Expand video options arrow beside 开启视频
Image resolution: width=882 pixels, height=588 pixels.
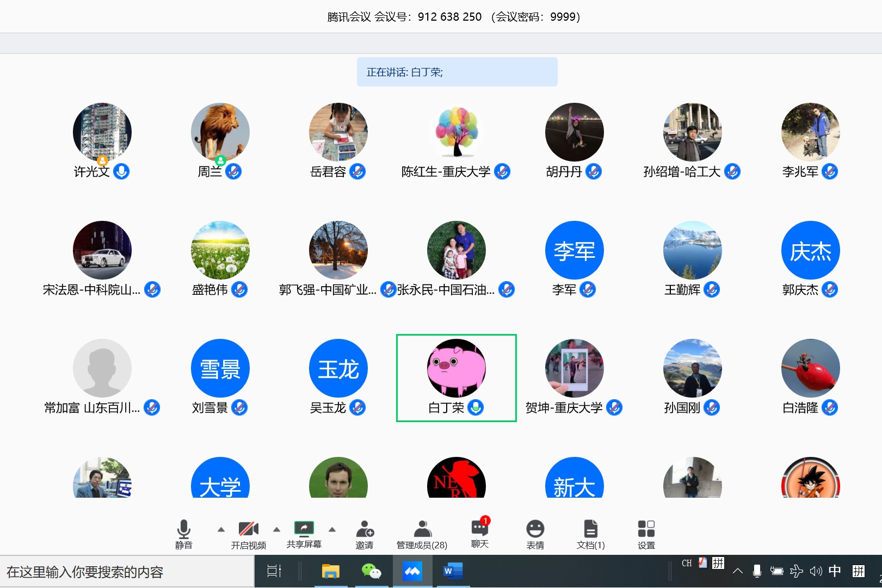[x=276, y=529]
